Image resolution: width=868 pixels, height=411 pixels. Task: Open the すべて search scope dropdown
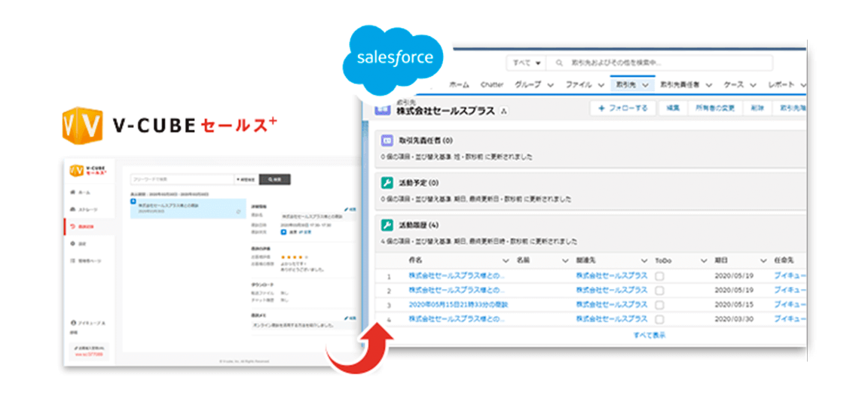click(x=526, y=63)
